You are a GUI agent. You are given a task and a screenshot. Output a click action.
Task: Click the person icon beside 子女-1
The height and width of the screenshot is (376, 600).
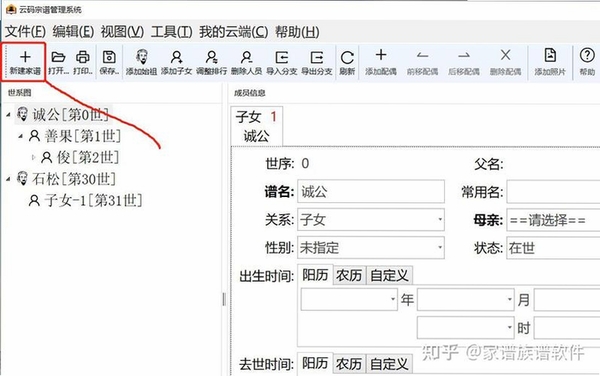coord(34,200)
